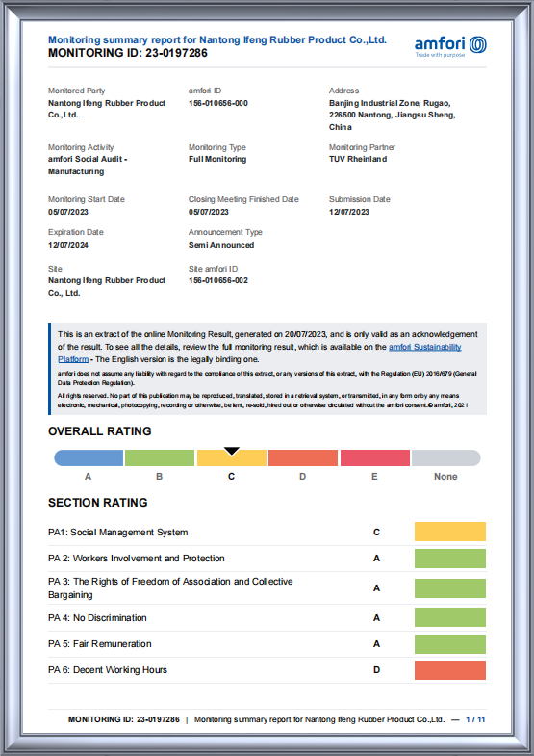The image size is (534, 756).
Task: Click the C grade letter in PA1 row
Action: click(376, 533)
